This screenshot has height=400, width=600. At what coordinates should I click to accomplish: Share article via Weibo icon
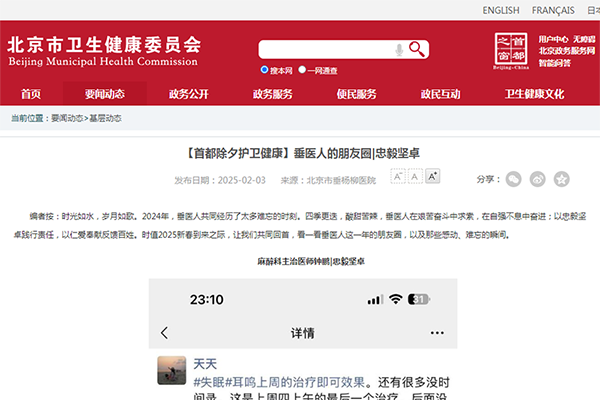pos(538,179)
